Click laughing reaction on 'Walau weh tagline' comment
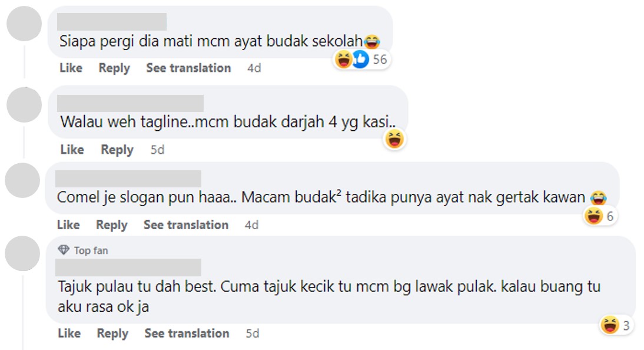644x350 pixels. [394, 140]
